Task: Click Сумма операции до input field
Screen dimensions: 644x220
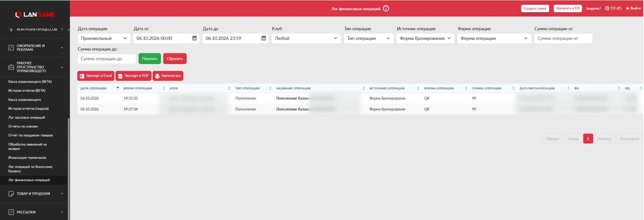Action: (107, 59)
